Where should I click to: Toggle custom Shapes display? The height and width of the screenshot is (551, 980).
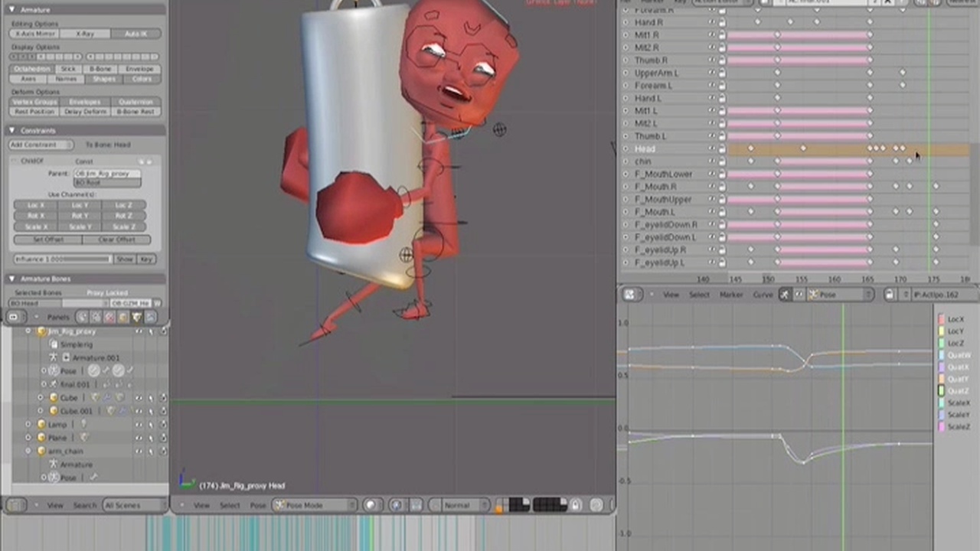point(103,79)
